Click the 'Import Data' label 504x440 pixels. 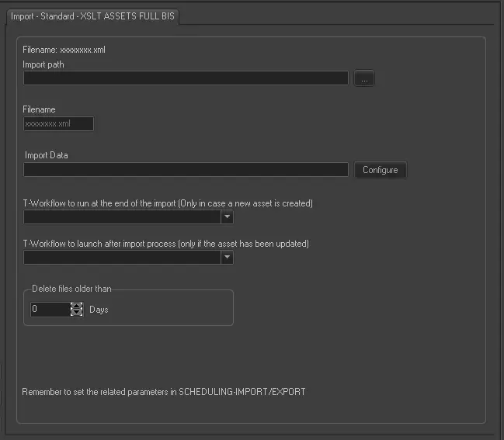(x=47, y=155)
